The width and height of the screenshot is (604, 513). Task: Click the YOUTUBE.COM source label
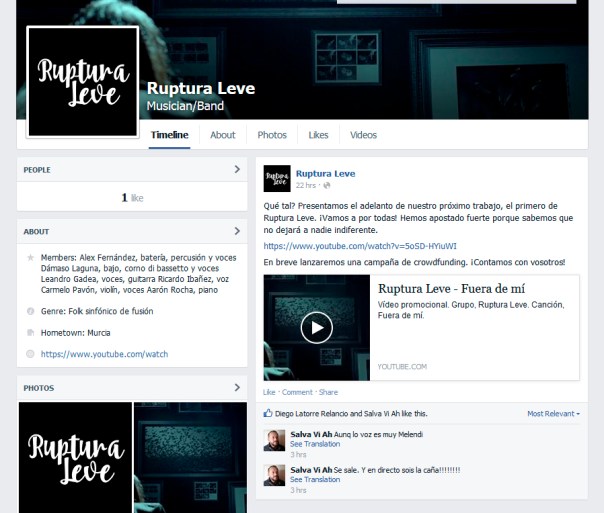(402, 366)
